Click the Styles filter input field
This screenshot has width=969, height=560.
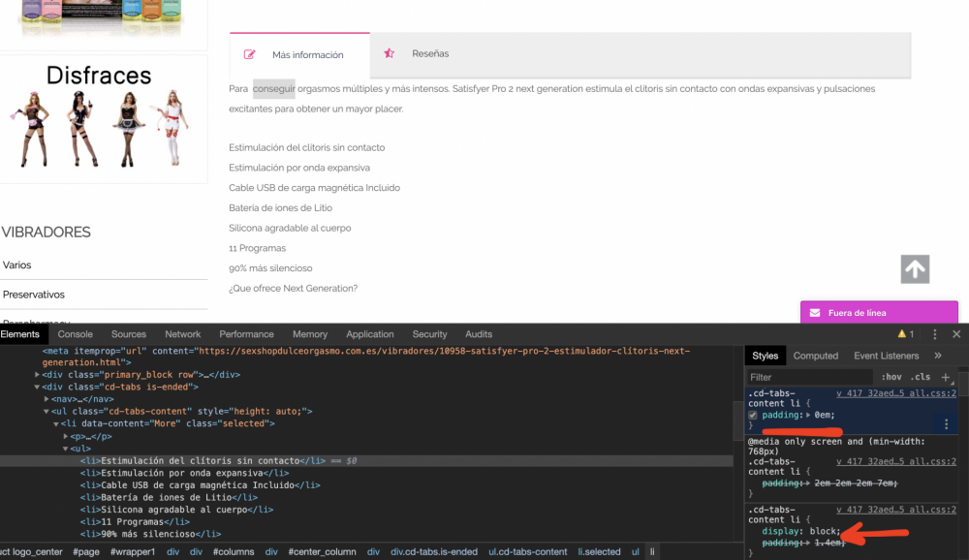[x=808, y=377]
